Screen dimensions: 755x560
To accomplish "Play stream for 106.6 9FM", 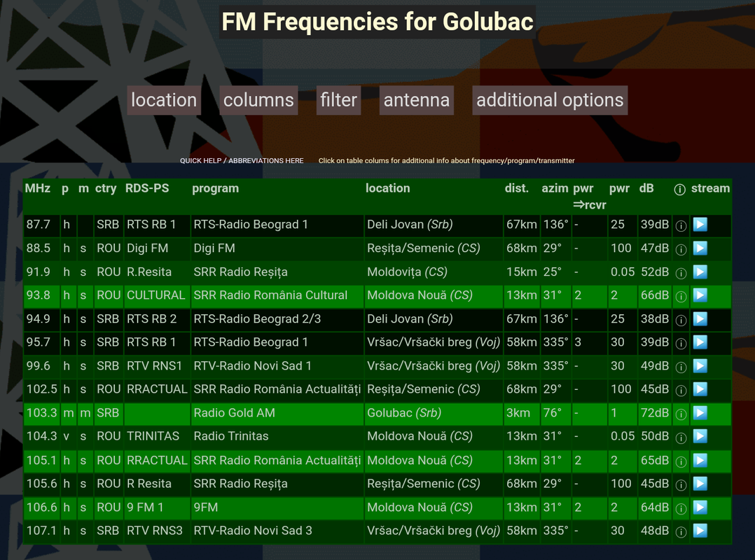I will point(700,507).
